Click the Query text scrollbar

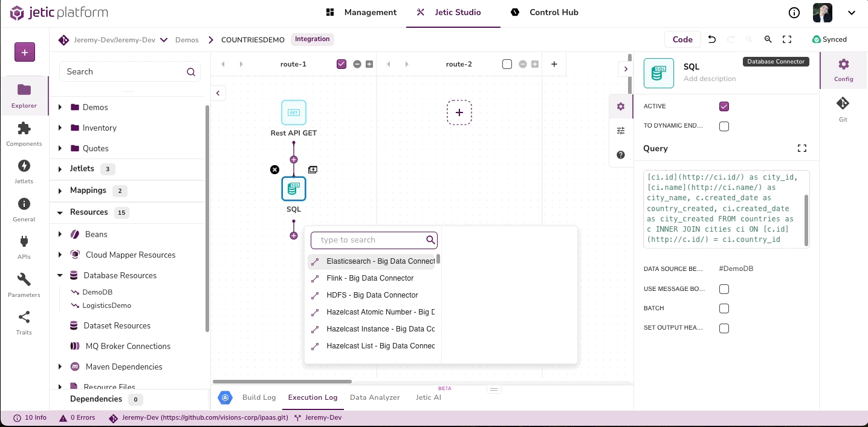click(806, 220)
